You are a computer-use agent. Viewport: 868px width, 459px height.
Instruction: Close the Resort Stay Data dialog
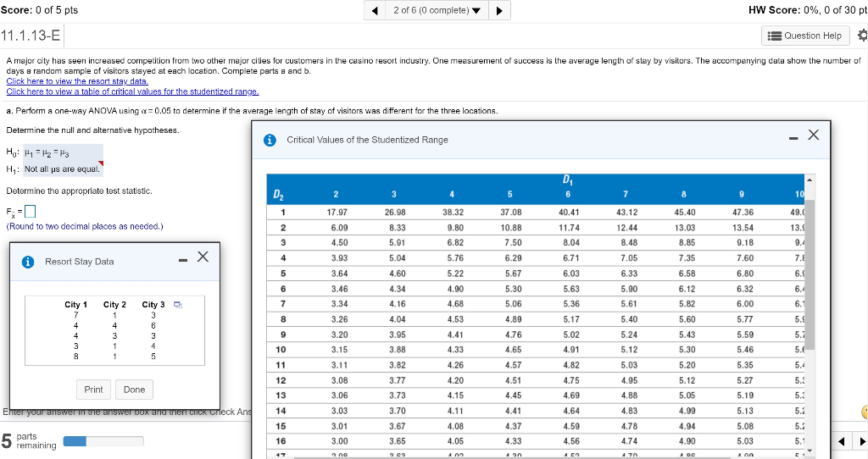(203, 257)
